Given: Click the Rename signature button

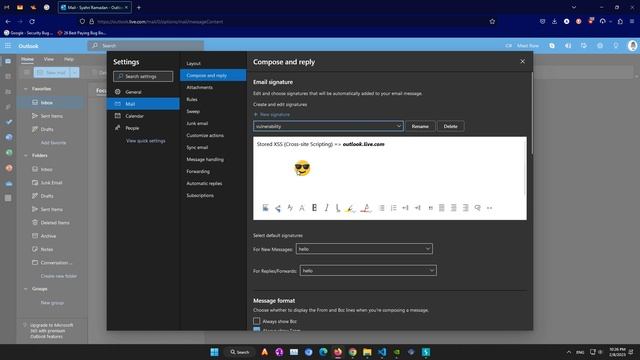Looking at the screenshot, I should (420, 126).
